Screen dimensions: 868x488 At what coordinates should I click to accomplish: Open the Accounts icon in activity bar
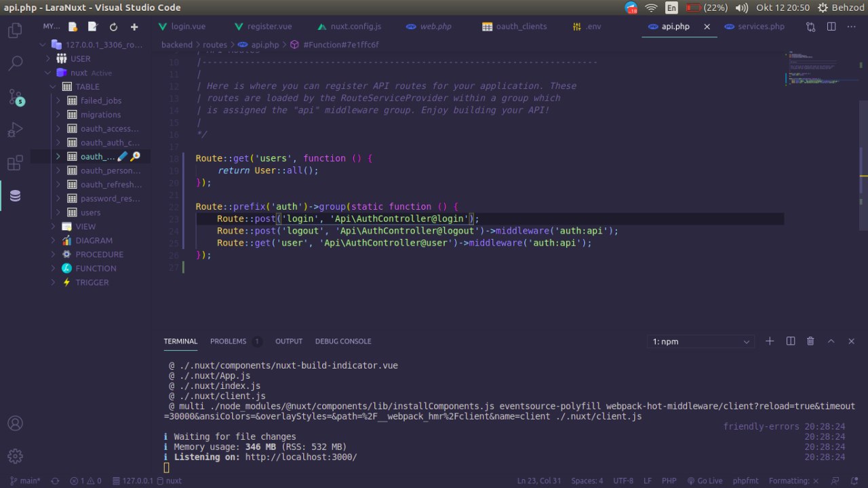(x=15, y=424)
